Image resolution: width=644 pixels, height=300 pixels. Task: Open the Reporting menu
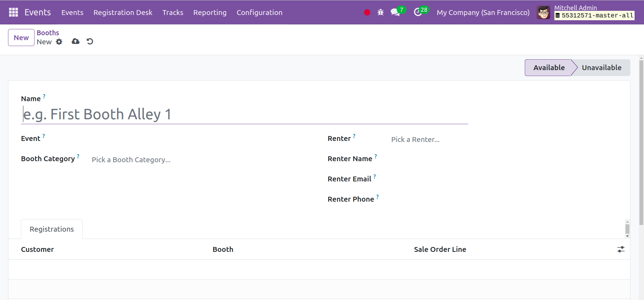[x=210, y=13]
